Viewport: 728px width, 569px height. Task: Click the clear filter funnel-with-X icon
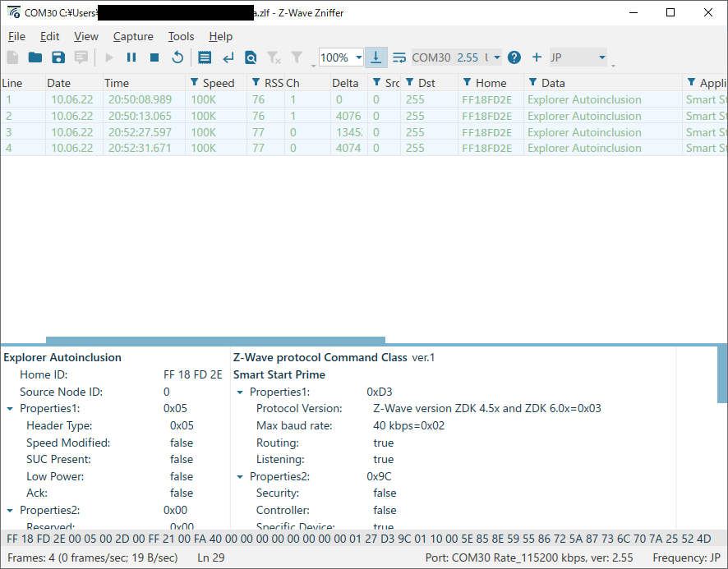[x=274, y=57]
